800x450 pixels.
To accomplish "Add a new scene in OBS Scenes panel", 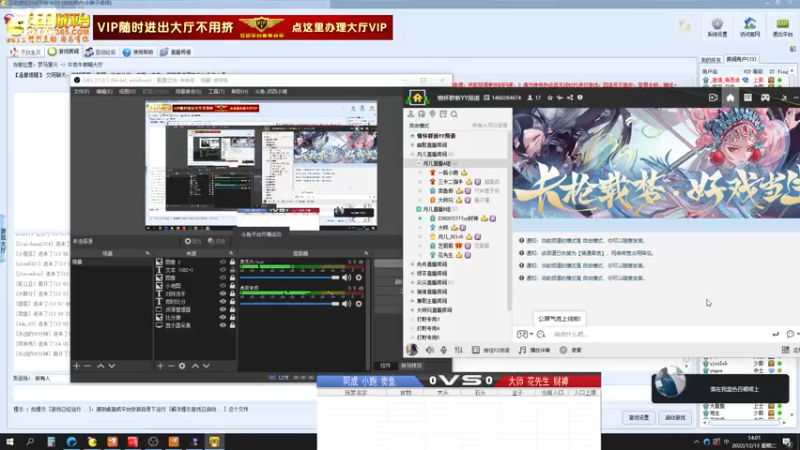I will (77, 366).
